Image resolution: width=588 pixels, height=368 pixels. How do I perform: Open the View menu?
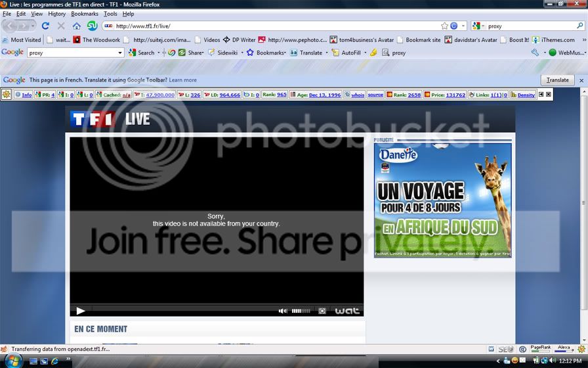[37, 14]
